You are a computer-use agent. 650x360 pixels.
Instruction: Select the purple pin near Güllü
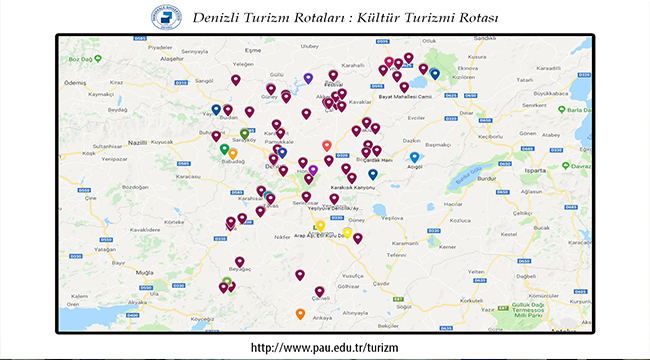coord(308,78)
